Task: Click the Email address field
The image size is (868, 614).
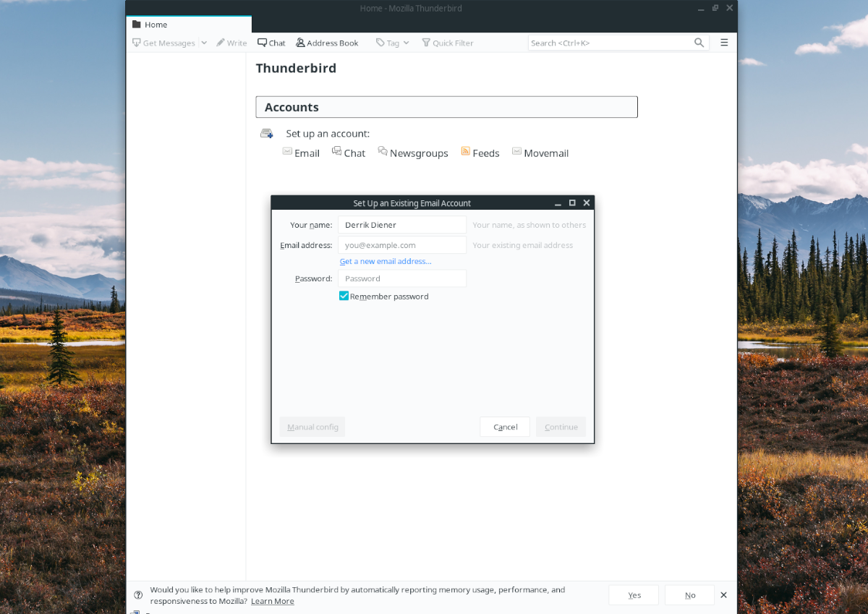Action: pos(402,245)
